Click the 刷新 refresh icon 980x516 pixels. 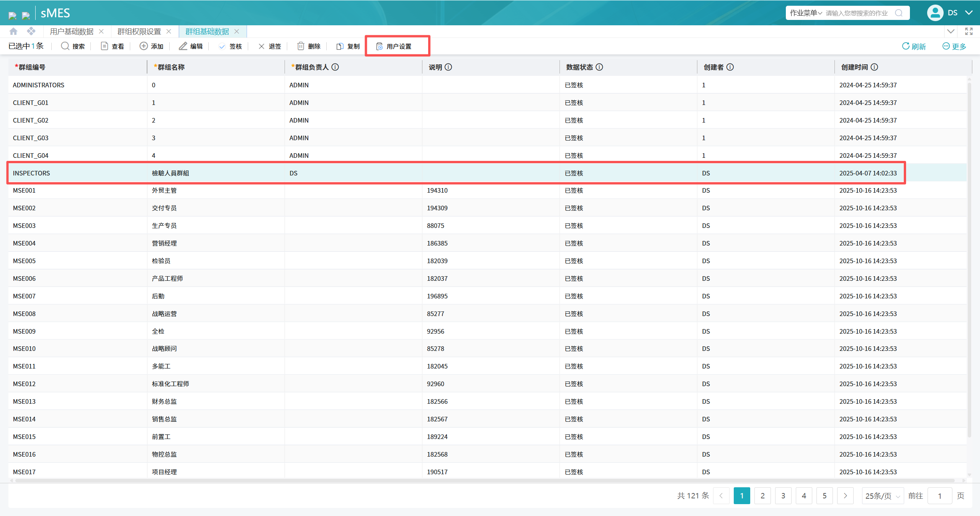click(906, 46)
